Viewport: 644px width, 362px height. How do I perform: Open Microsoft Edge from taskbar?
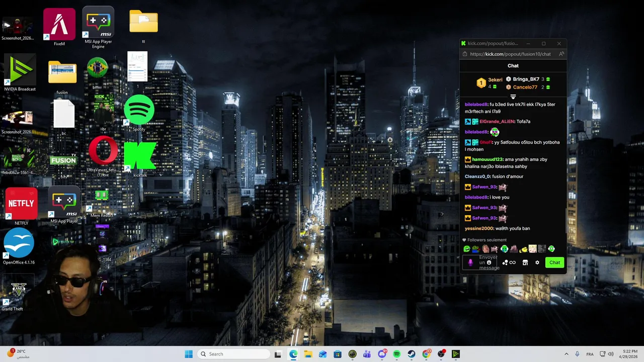[293, 354]
